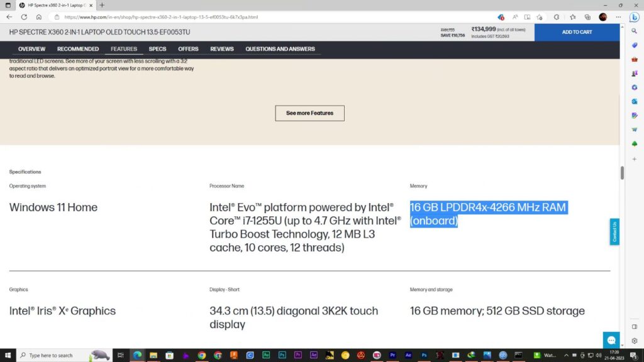The image size is (644, 362).
Task: Open Questions and Answers tab
Action: (280, 49)
